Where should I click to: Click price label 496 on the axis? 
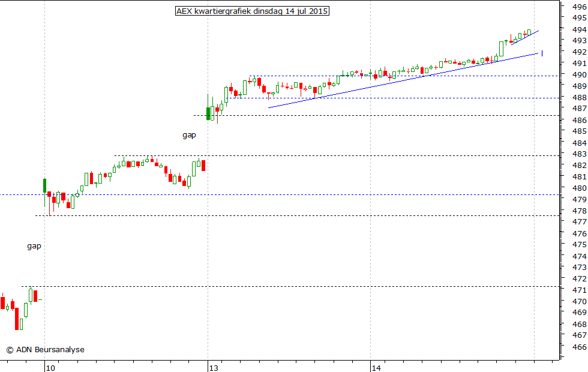pos(580,7)
